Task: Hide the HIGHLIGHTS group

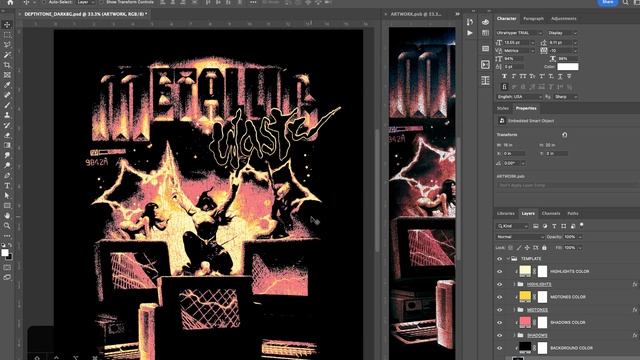Action: pos(500,284)
